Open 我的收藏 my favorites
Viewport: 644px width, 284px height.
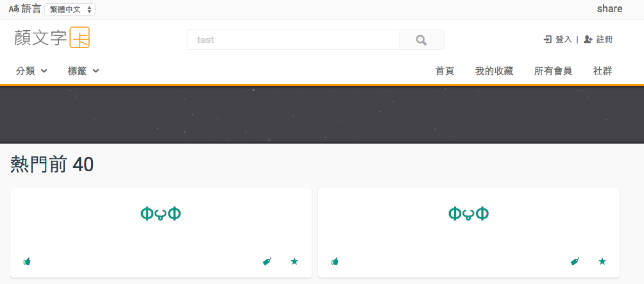pos(494,71)
